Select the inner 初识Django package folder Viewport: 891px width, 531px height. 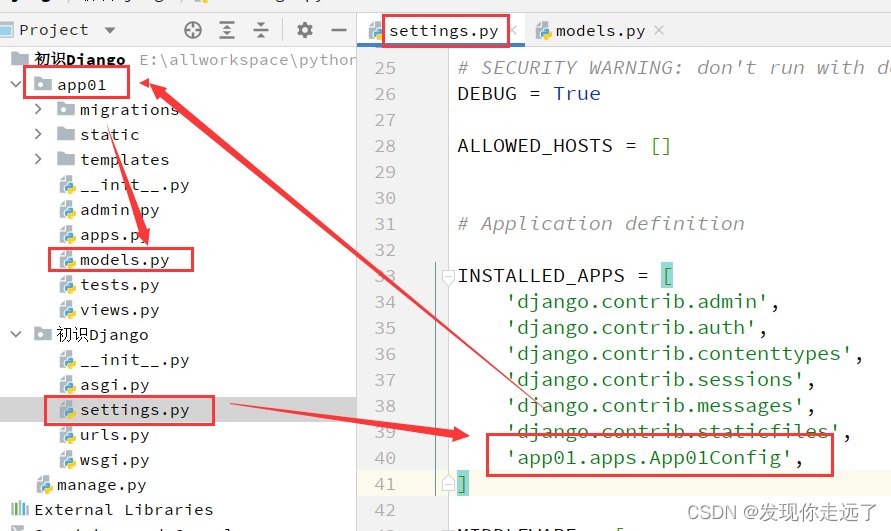(x=102, y=335)
